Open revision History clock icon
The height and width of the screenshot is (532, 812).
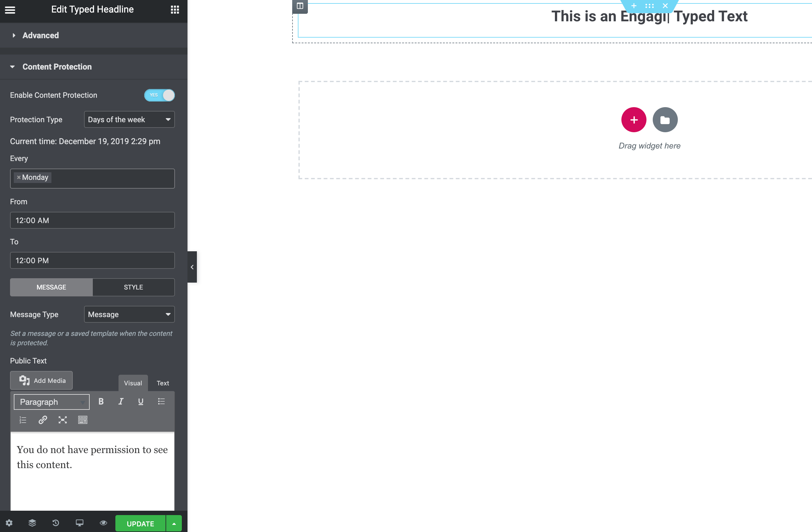pyautogui.click(x=56, y=523)
